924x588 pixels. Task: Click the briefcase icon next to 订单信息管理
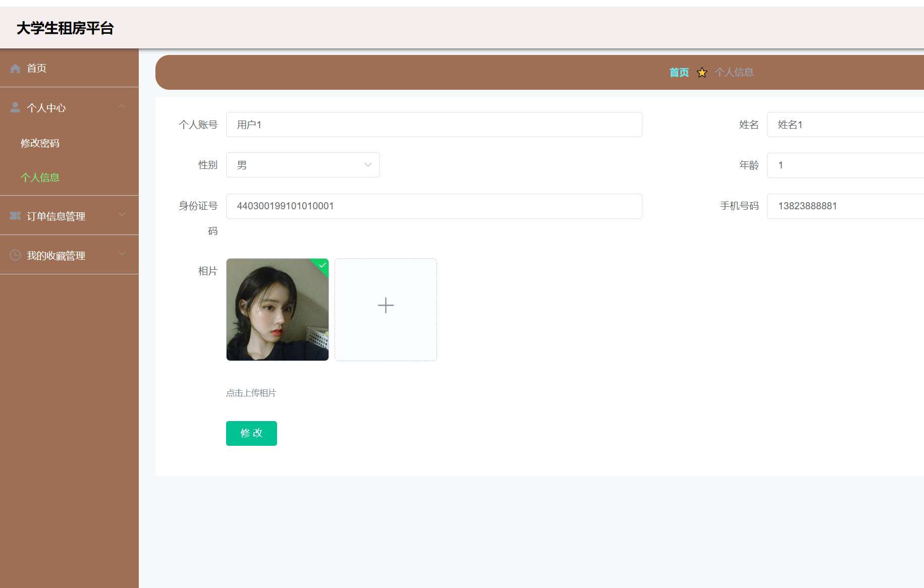(x=15, y=215)
